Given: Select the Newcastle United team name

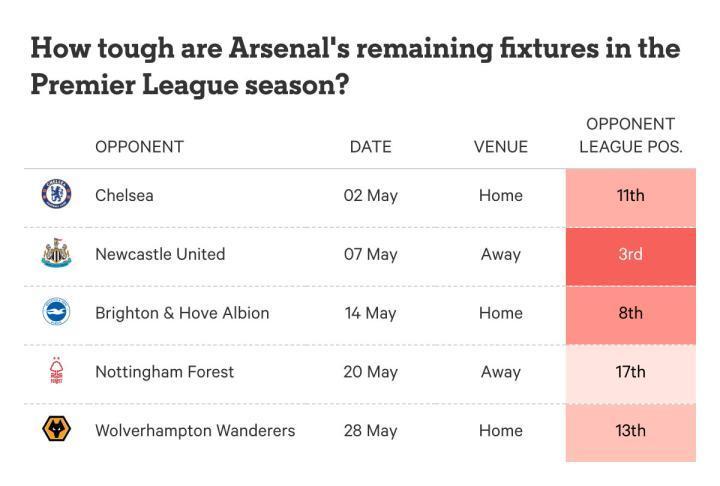Looking at the screenshot, I should click(160, 254).
